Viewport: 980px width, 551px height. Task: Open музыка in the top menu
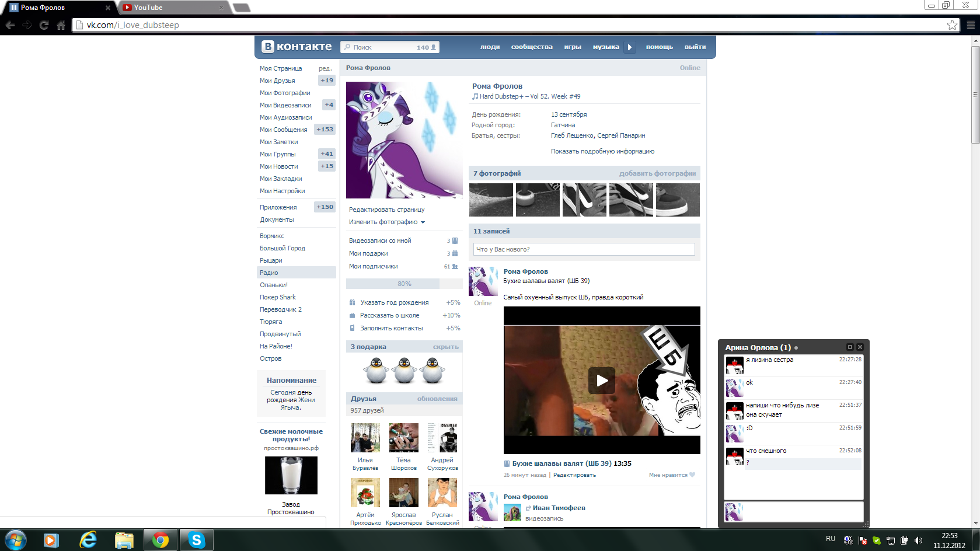[606, 47]
